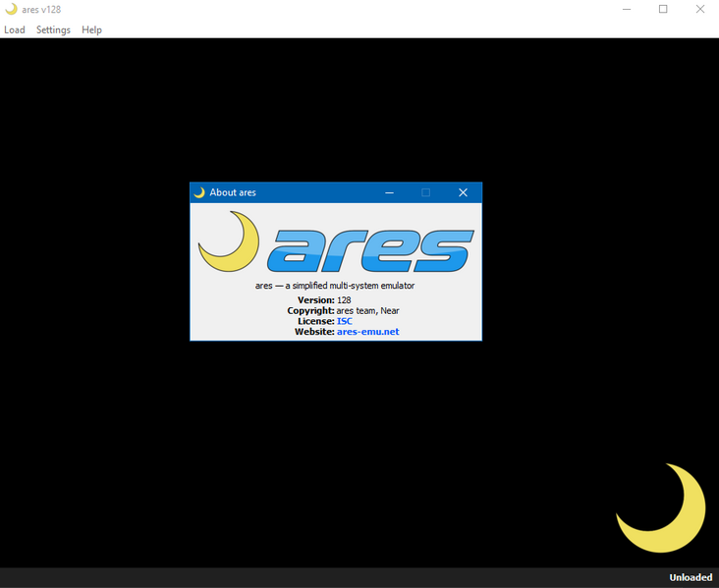
Task: Maximize the main ares v128 window
Action: click(663, 9)
